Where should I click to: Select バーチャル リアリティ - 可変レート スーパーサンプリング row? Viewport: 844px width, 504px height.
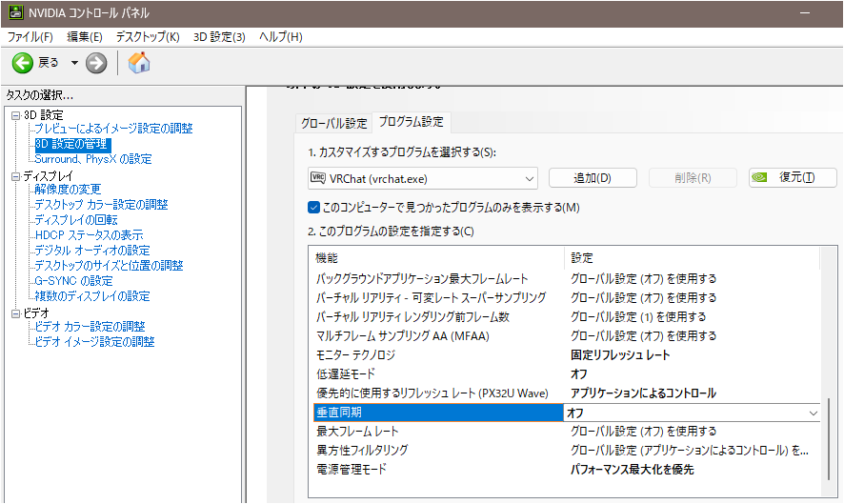point(567,298)
